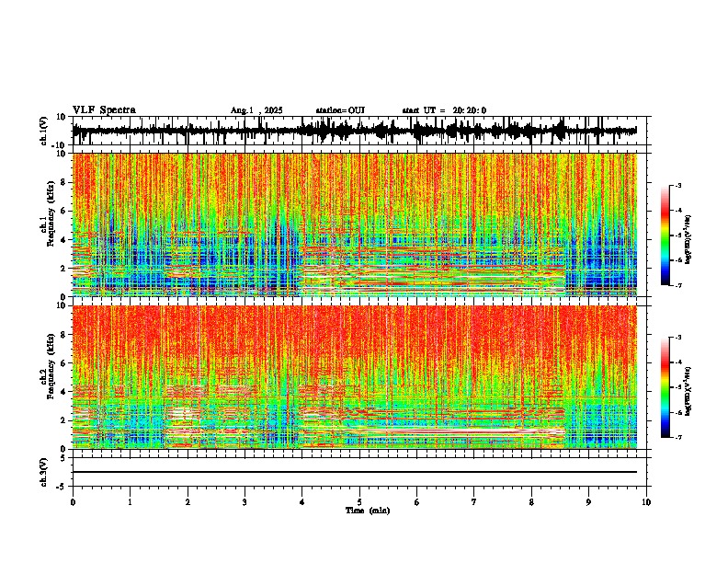
Task: Click the time axis tick label 4
Action: [302, 502]
